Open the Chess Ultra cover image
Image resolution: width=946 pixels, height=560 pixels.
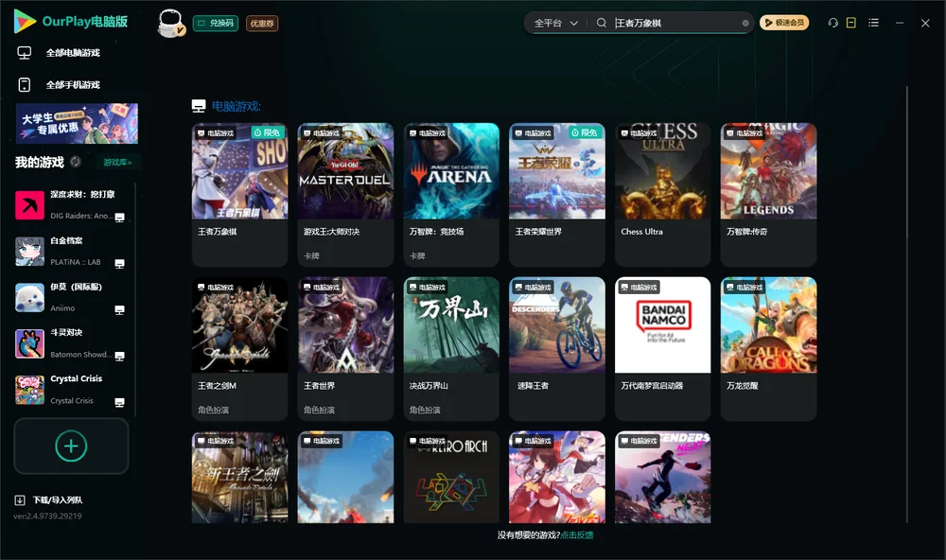pos(663,171)
